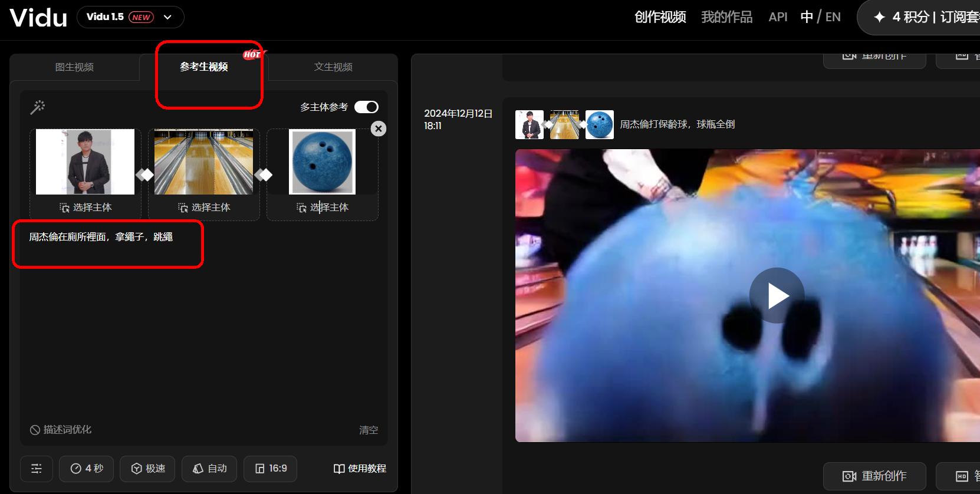
Task: Select the blue bowling ball reference thumbnail
Action: pyautogui.click(x=322, y=162)
